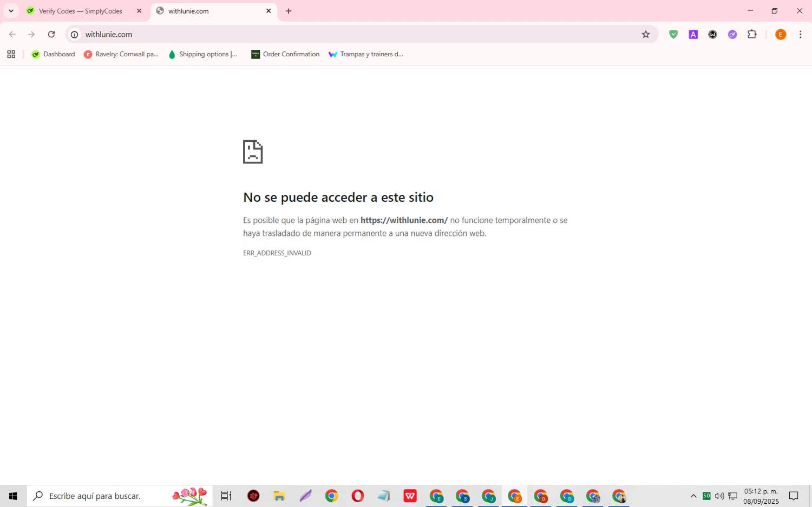Image resolution: width=812 pixels, height=507 pixels.
Task: Open the volume control in system tray
Action: pyautogui.click(x=719, y=496)
